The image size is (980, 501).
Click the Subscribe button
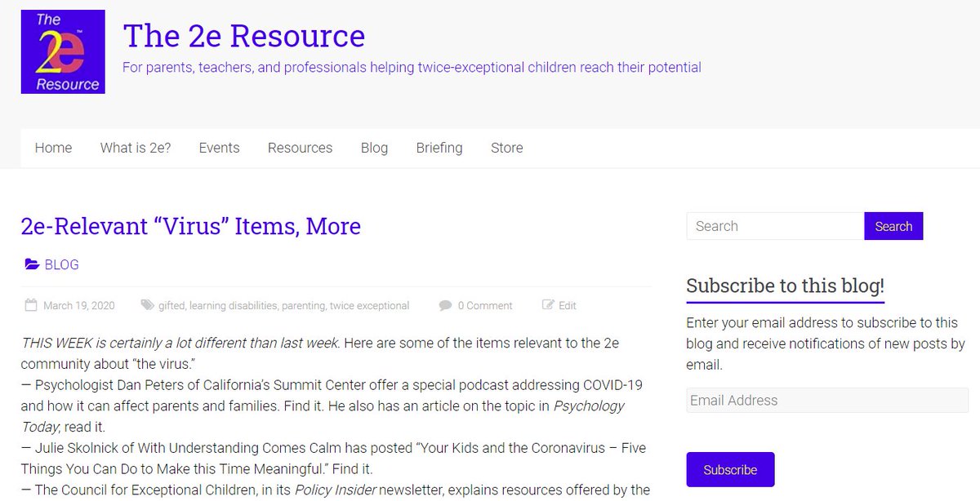point(730,469)
